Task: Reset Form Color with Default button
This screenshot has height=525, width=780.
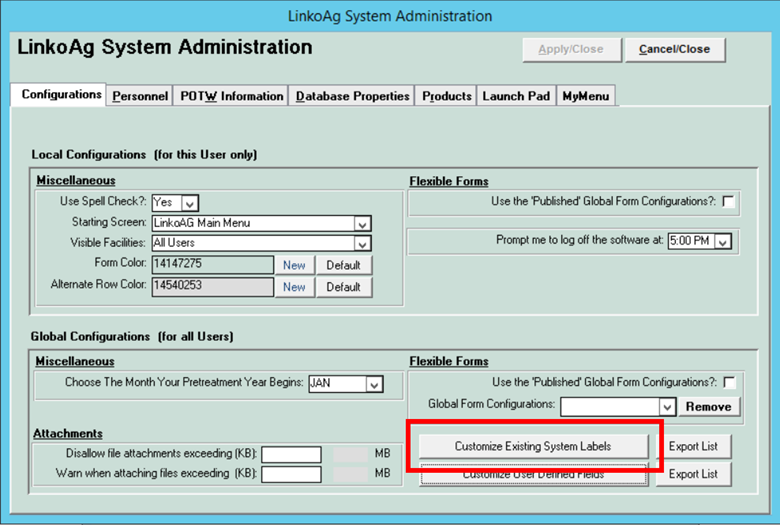Action: tap(344, 265)
